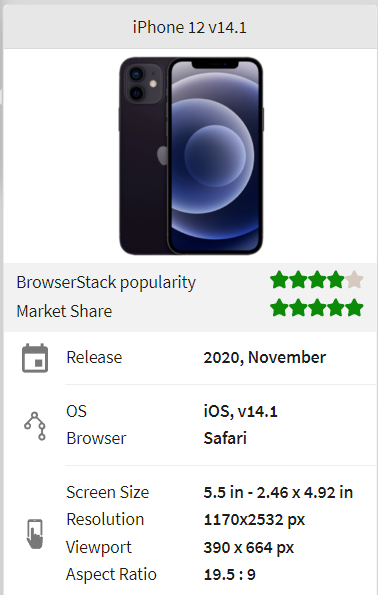Click the second BrowserStack popularity star
This screenshot has height=595, width=378.
298,280
